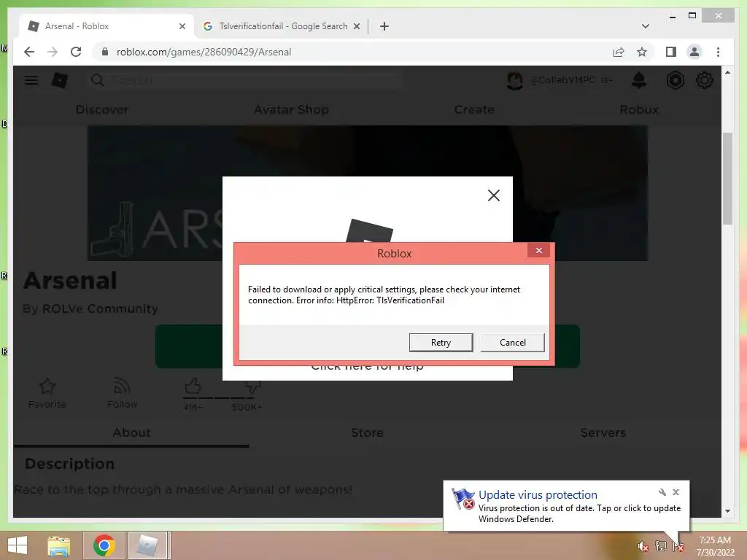Select the About tab
The width and height of the screenshot is (747, 560).
click(x=131, y=432)
